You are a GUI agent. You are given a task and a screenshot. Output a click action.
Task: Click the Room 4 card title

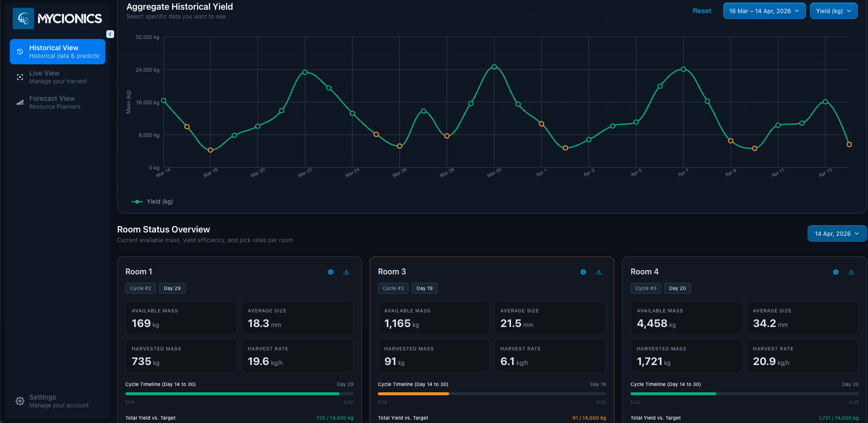click(644, 272)
